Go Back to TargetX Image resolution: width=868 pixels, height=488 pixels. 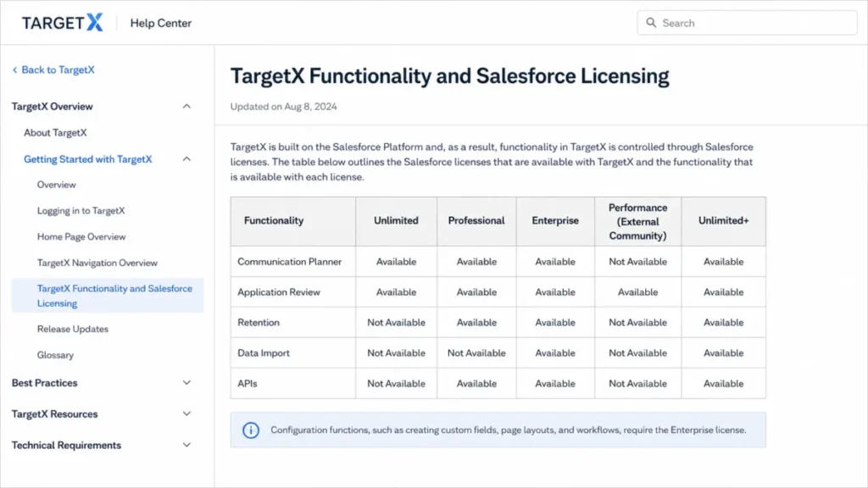53,69
